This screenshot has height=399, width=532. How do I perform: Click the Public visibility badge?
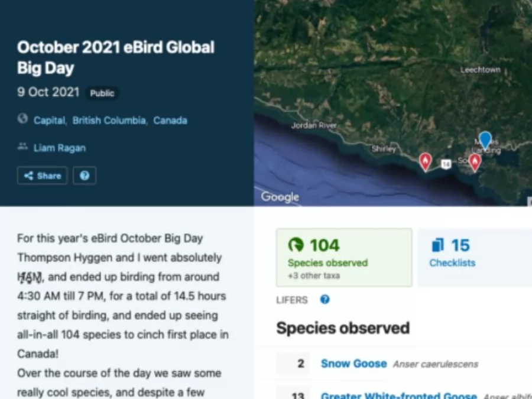tap(102, 93)
